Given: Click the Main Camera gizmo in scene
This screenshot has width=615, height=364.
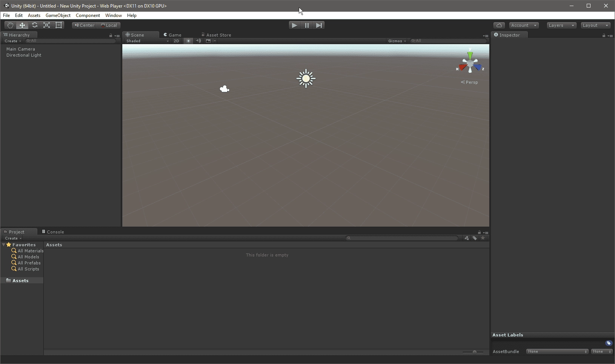Looking at the screenshot, I should pos(224,89).
